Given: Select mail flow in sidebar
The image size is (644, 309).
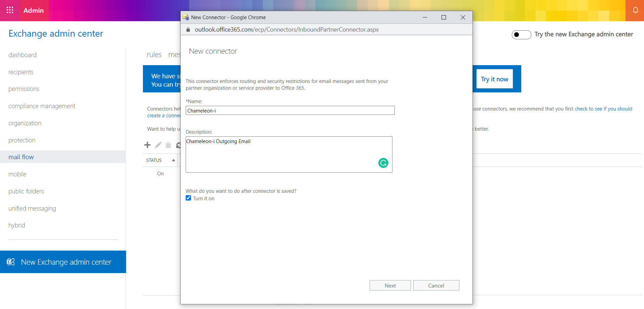Looking at the screenshot, I should [63, 157].
